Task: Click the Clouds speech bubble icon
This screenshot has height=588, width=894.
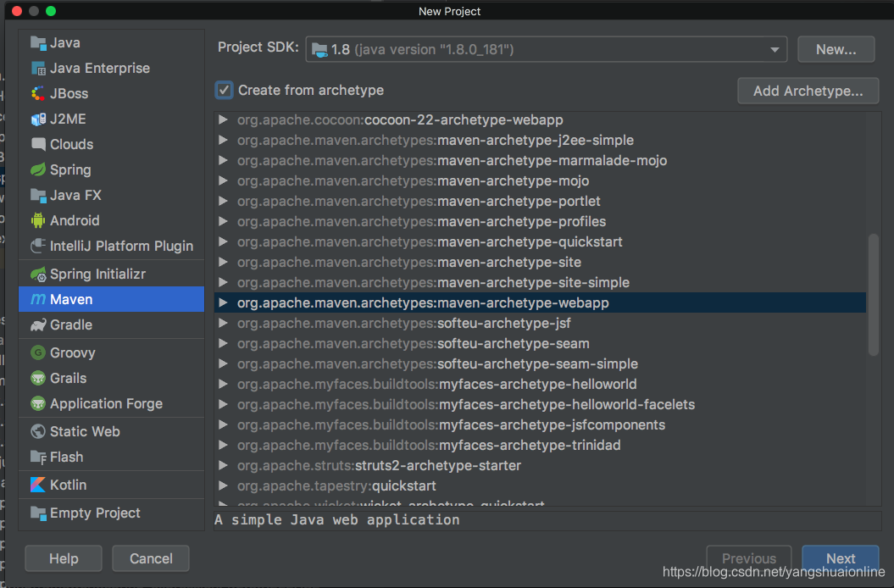Action: (x=38, y=144)
